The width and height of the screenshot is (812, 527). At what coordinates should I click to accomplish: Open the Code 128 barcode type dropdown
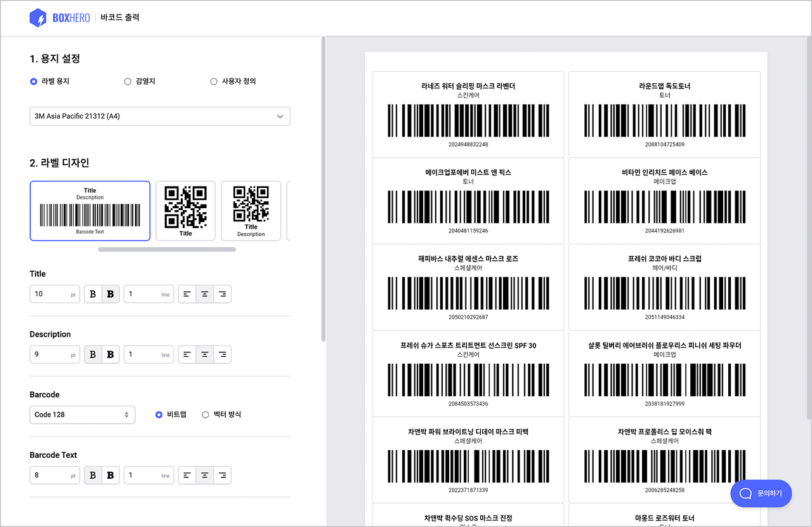82,415
